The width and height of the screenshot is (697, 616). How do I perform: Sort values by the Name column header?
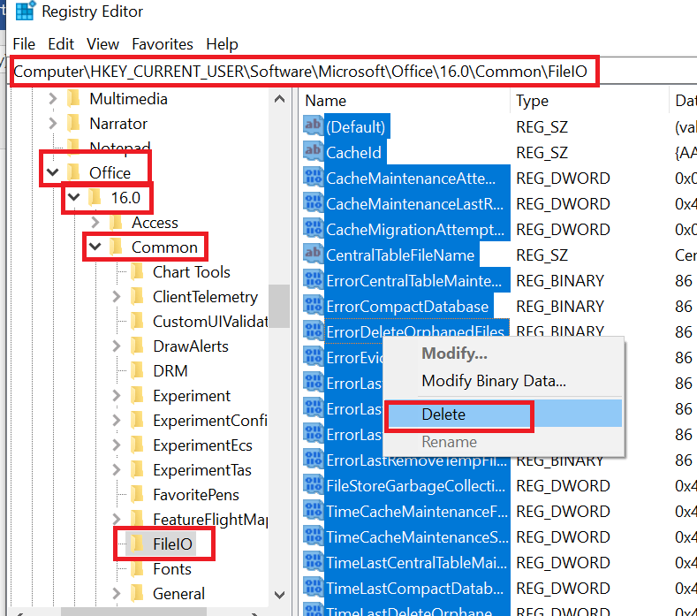[x=404, y=101]
